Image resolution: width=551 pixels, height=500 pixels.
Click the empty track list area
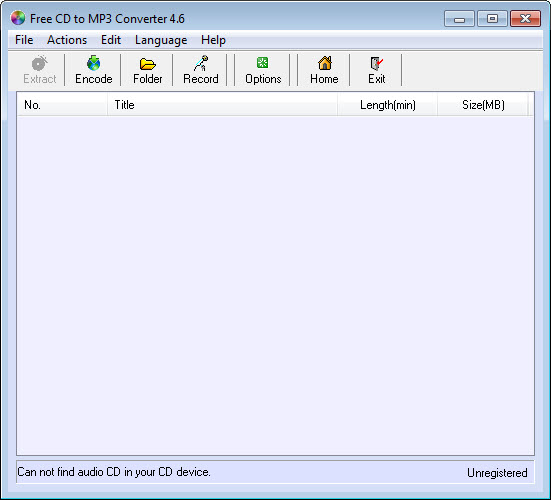pyautogui.click(x=276, y=285)
